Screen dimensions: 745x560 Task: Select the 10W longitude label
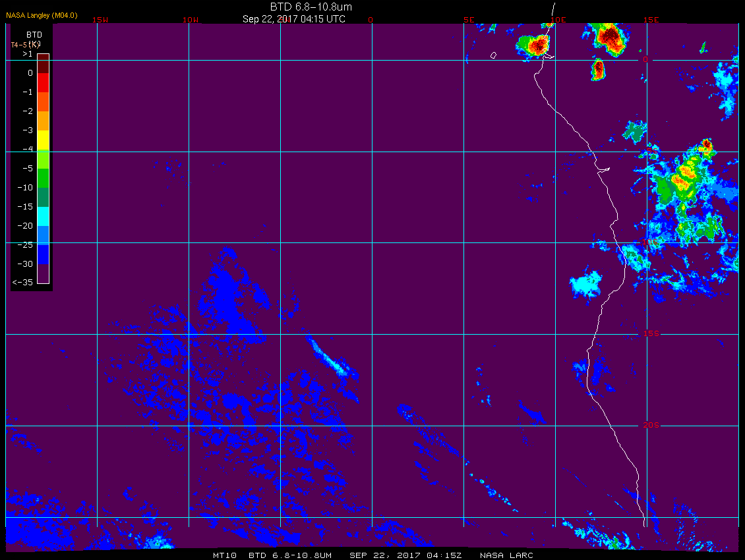tap(191, 20)
